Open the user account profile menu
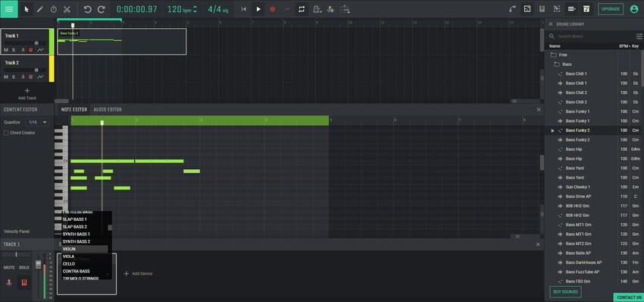644x302 pixels. [x=633, y=9]
